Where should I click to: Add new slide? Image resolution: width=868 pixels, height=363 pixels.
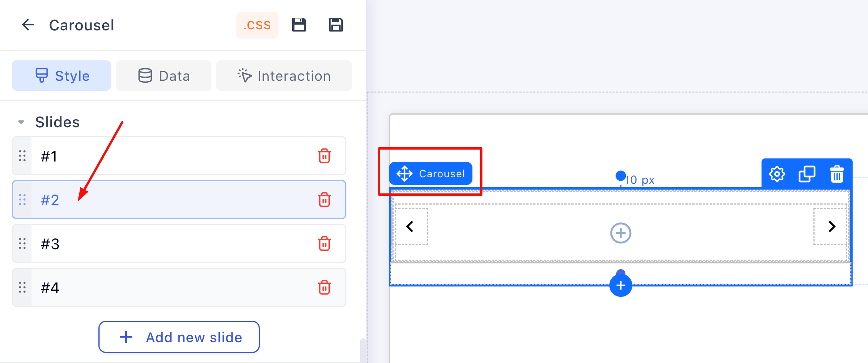(179, 337)
